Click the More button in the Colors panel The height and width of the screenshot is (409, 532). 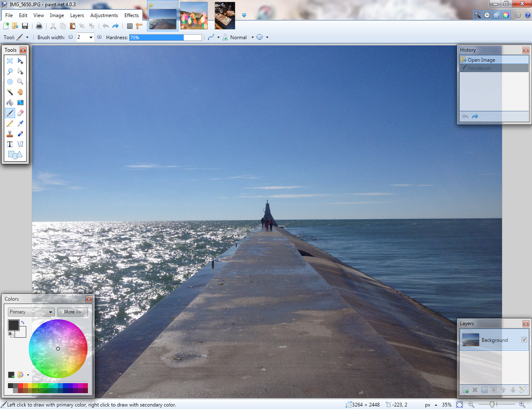click(72, 312)
